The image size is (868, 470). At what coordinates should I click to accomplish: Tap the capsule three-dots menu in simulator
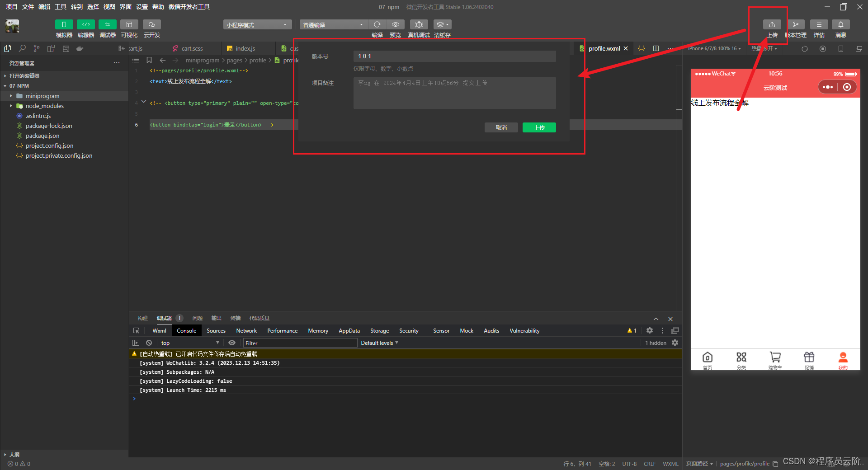[828, 87]
